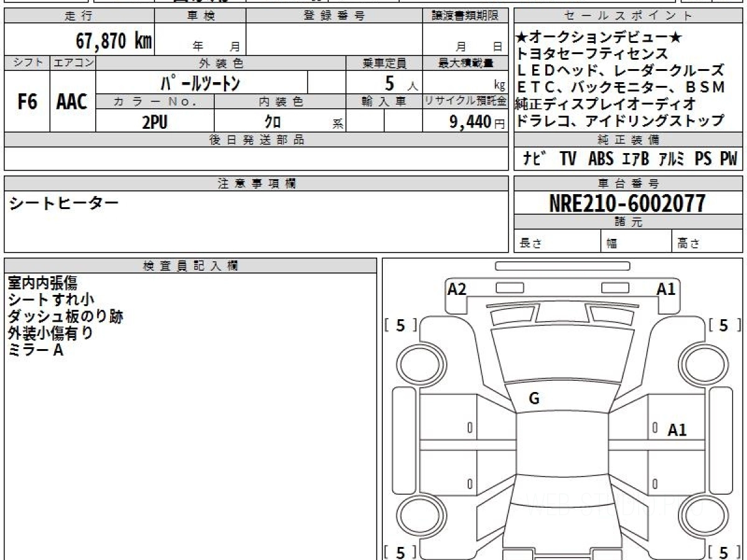Click the A2 mark on front bumper
This screenshot has width=747, height=560.
coord(457,289)
